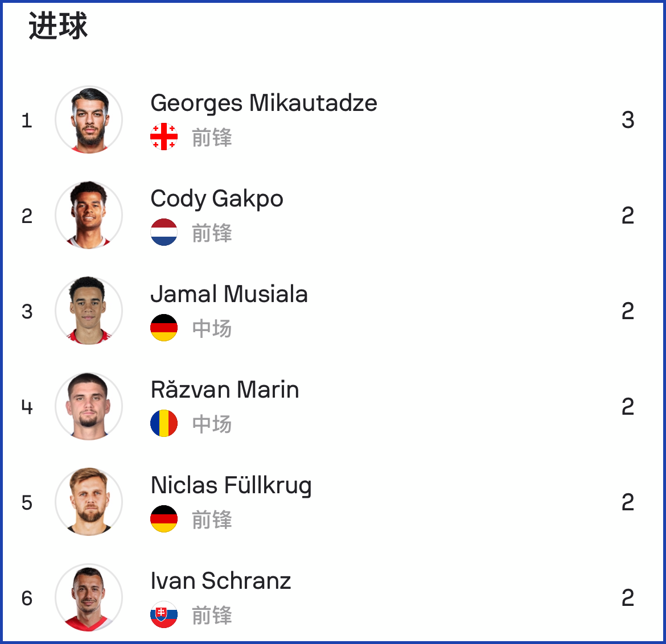Open the Cody Gakpo name link
The height and width of the screenshot is (644, 666).
[x=217, y=199]
